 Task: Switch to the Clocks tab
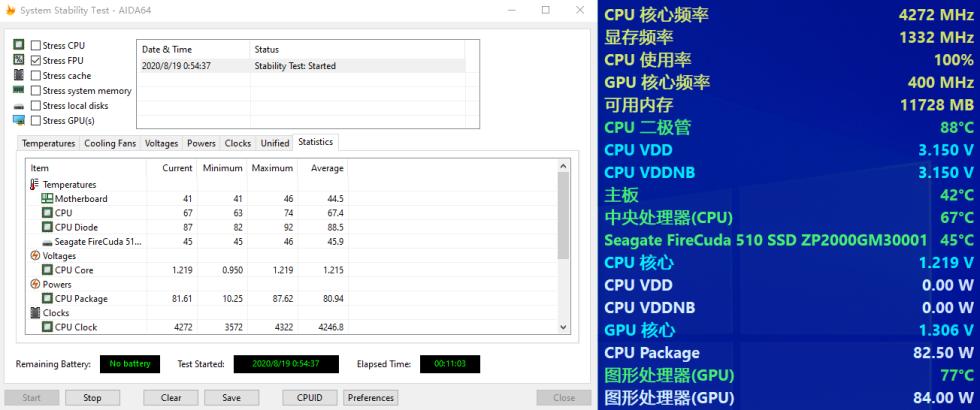click(x=238, y=143)
